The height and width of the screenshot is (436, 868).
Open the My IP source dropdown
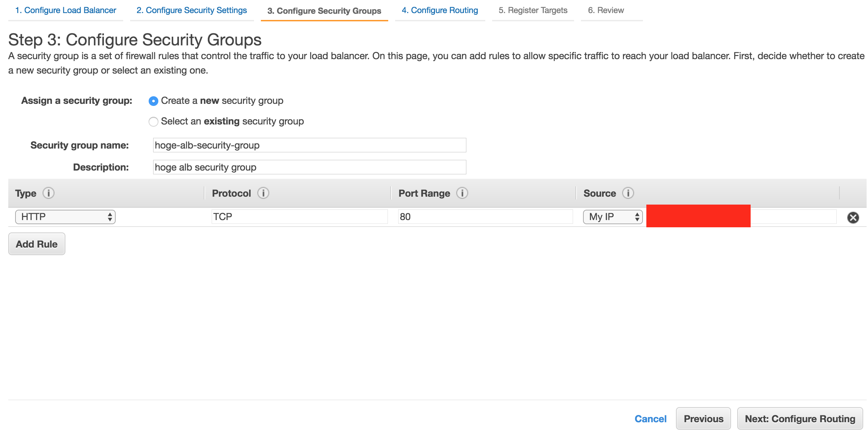pyautogui.click(x=613, y=217)
